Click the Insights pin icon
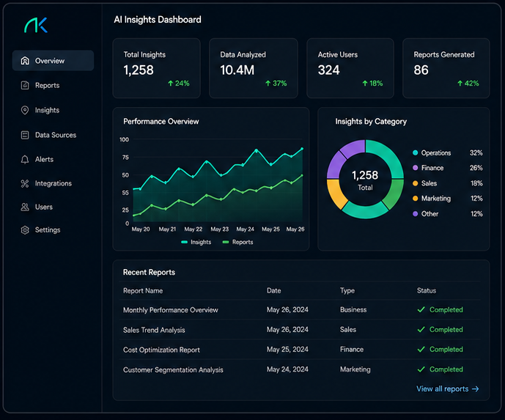Screen dimensions: 505x420 pos(25,110)
